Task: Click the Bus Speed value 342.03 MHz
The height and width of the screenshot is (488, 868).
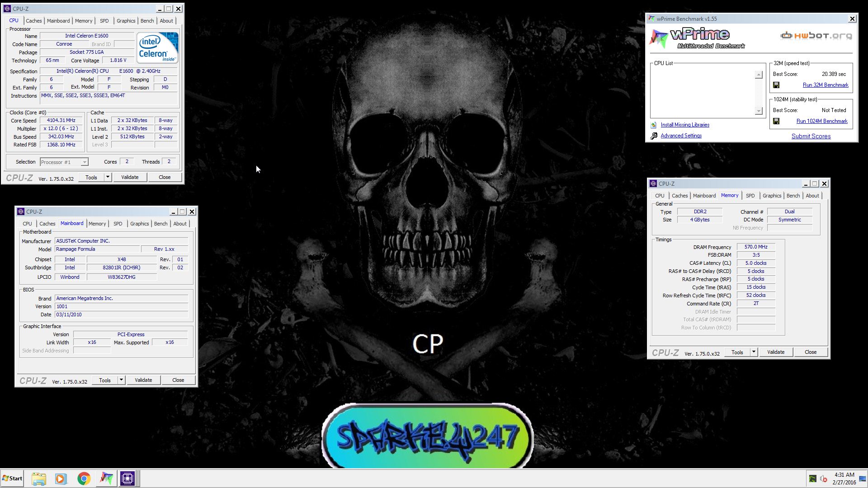Action: [x=61, y=136]
